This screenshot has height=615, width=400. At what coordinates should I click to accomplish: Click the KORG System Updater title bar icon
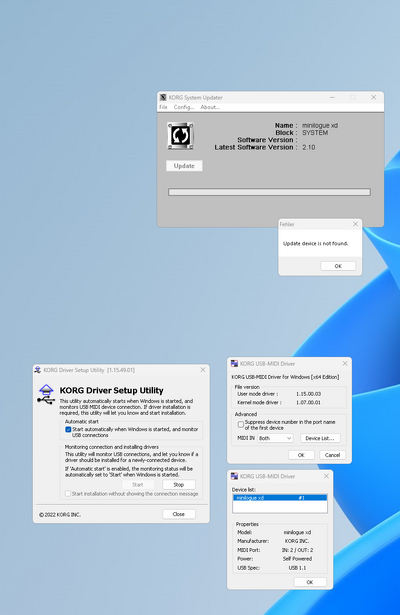tap(163, 97)
